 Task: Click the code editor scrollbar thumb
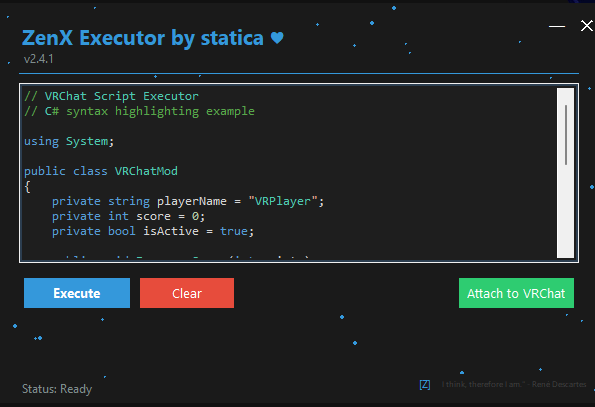click(x=566, y=135)
